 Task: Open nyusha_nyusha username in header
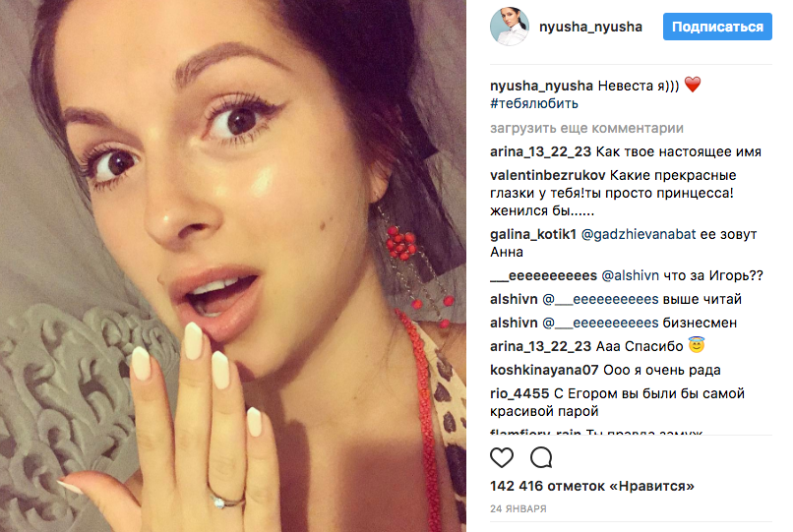point(590,27)
